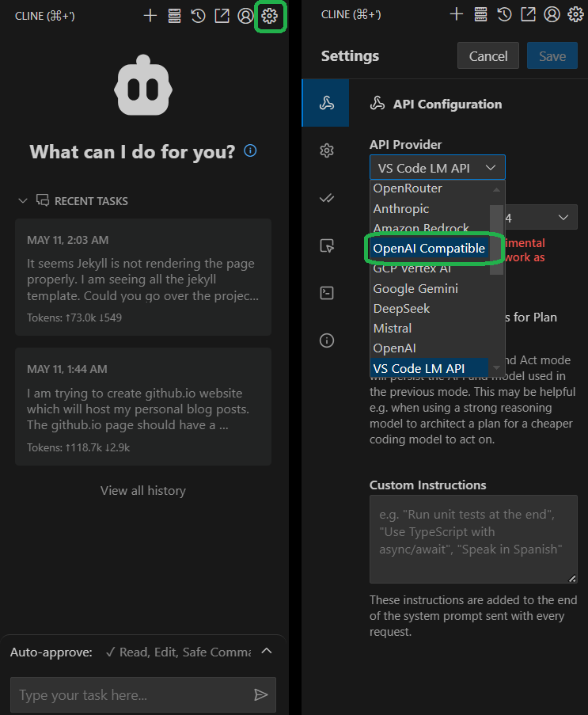Click CLINE title in left panel
The image size is (588, 715).
pos(44,16)
